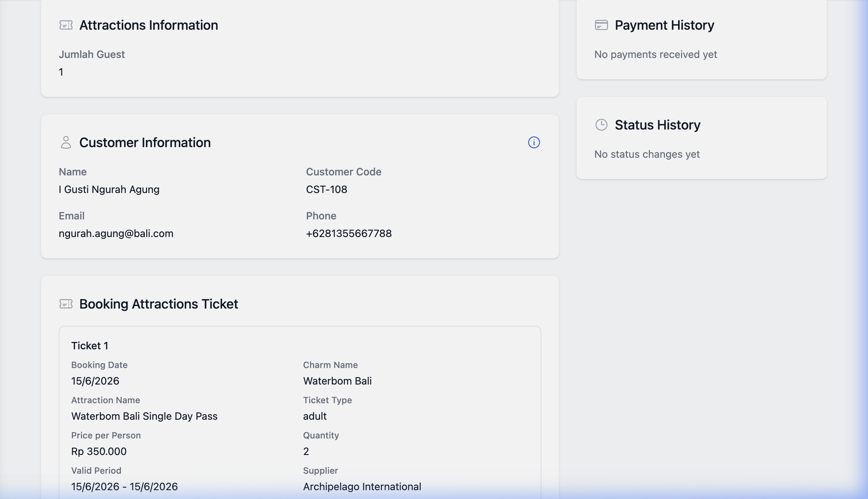Image resolution: width=868 pixels, height=499 pixels.
Task: Select the Booking Attractions Ticket heading
Action: coord(159,304)
